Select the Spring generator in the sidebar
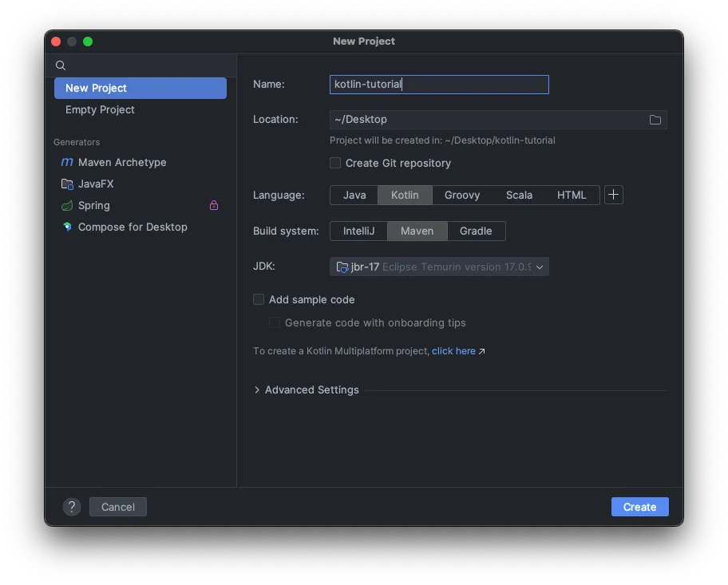 92,205
